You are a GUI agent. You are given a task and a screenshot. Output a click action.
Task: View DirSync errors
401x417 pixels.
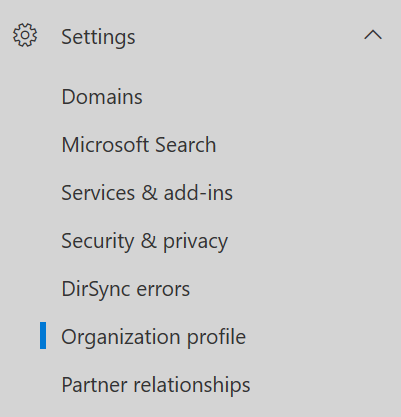[126, 289]
